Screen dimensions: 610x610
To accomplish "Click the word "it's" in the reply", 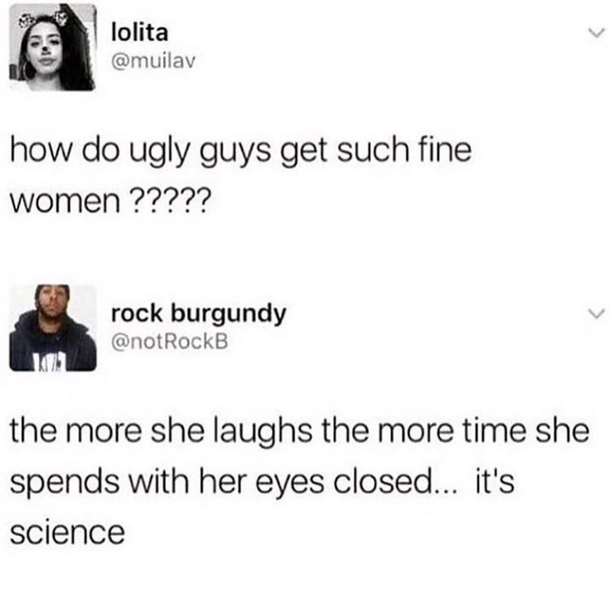I will pyautogui.click(x=495, y=481).
